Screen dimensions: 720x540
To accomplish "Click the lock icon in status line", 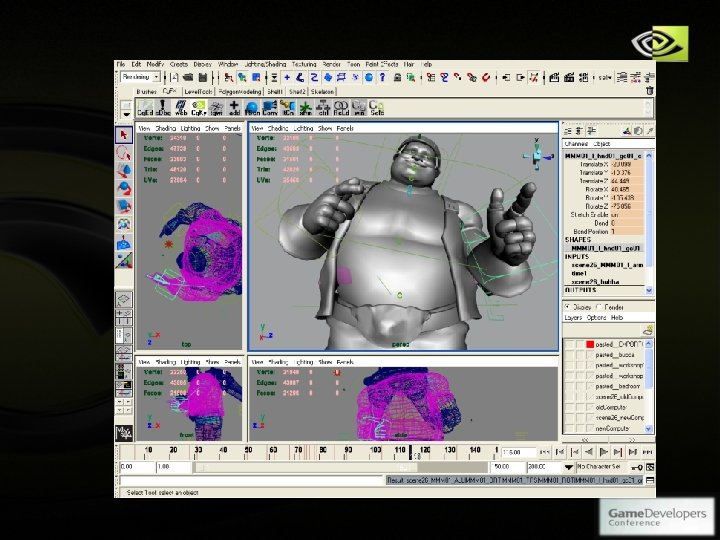I will coord(398,77).
